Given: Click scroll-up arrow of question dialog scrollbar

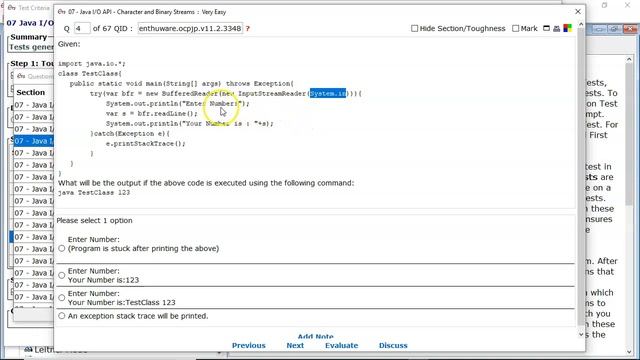Looking at the screenshot, I should pyautogui.click(x=581, y=24).
